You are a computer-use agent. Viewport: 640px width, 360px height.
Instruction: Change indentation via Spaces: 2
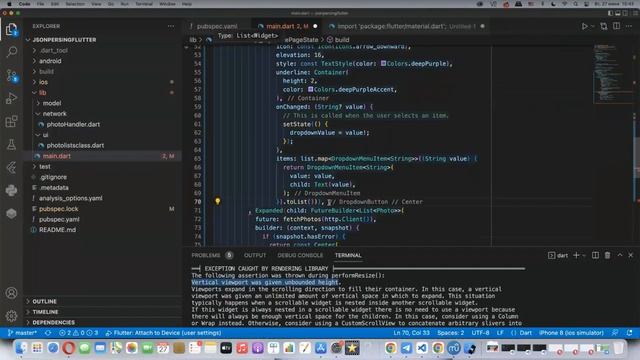(451, 333)
